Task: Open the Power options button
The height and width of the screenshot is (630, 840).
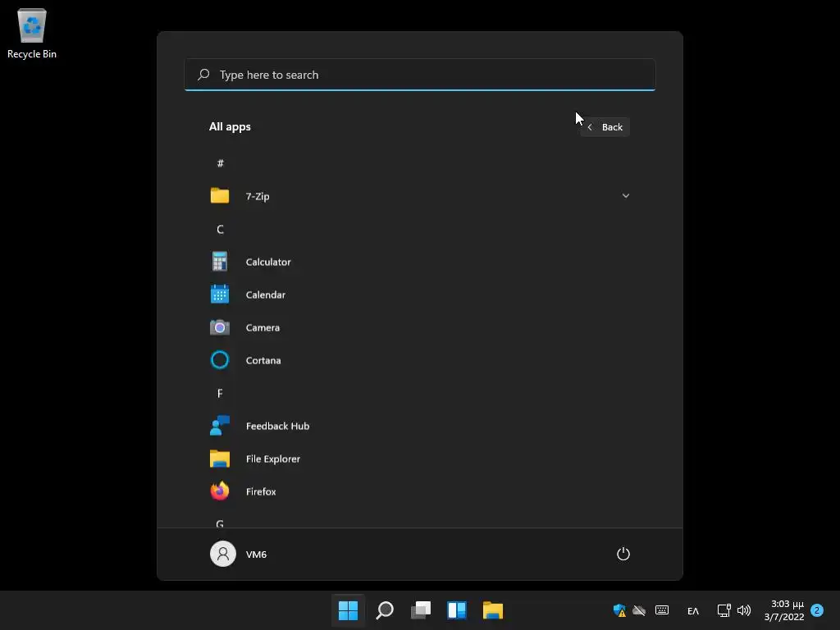Action: click(x=623, y=554)
